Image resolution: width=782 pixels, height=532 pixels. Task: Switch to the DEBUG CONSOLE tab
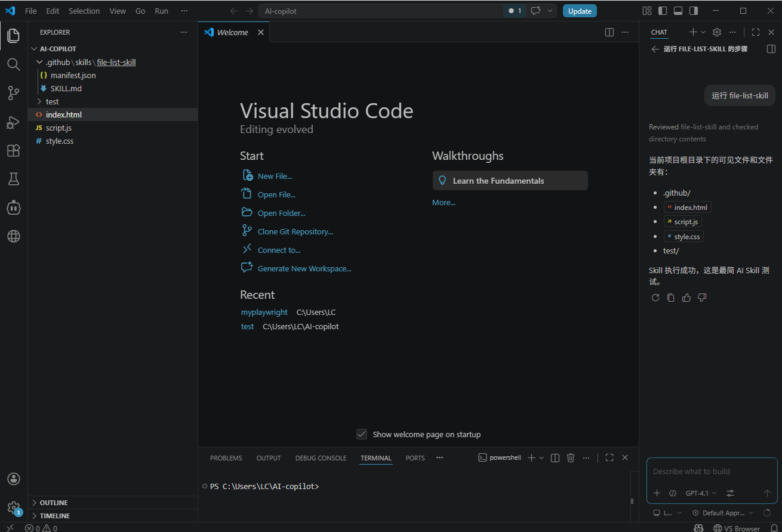[321, 458]
